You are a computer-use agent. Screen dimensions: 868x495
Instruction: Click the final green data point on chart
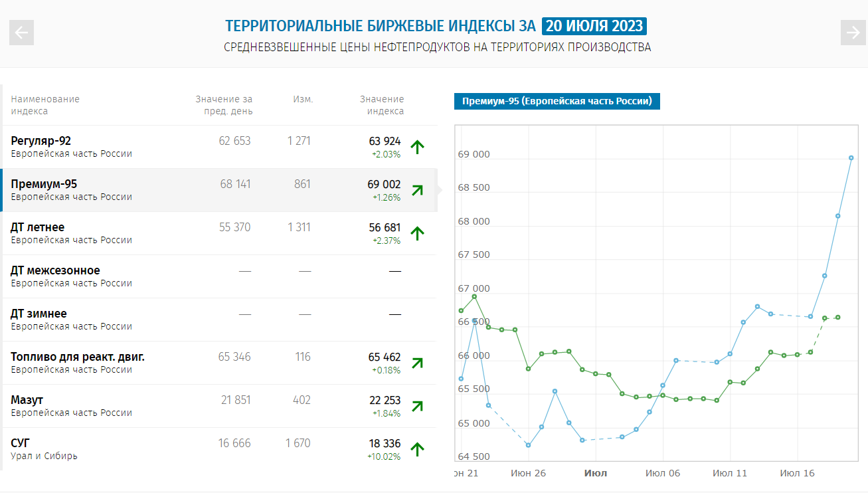(x=838, y=318)
